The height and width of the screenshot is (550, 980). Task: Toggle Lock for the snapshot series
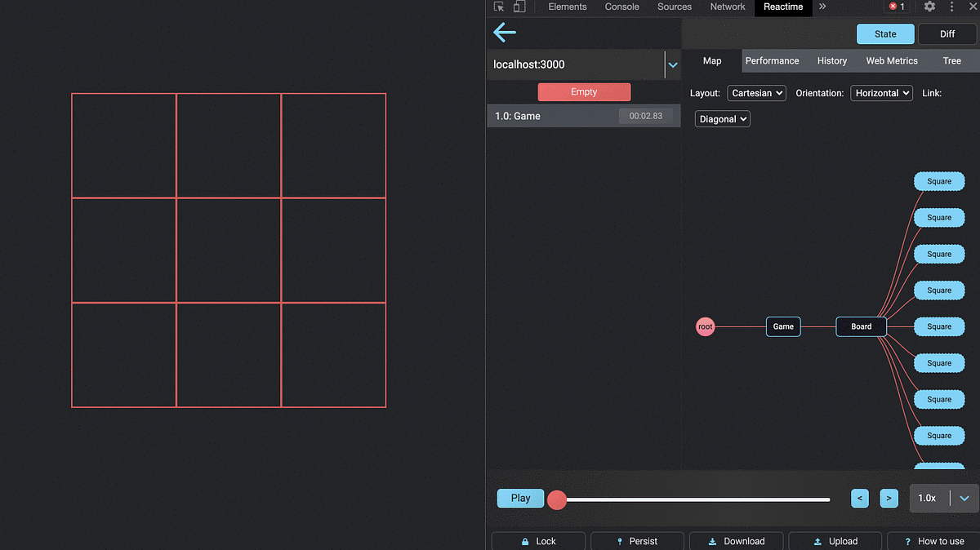pos(537,540)
